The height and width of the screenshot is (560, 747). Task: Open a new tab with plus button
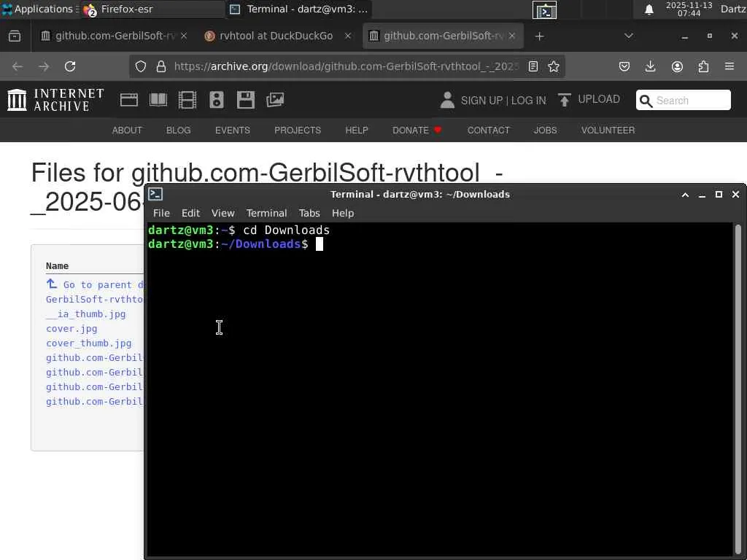coord(539,36)
